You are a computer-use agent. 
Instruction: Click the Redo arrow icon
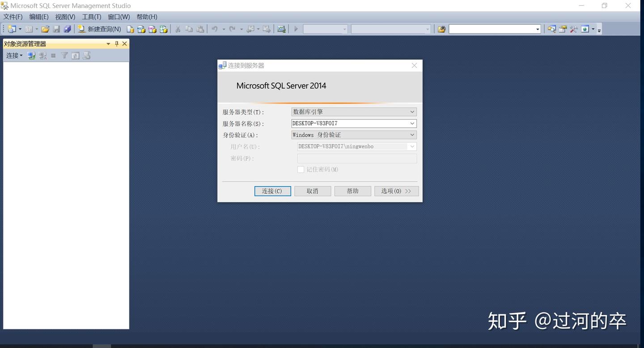coord(233,29)
